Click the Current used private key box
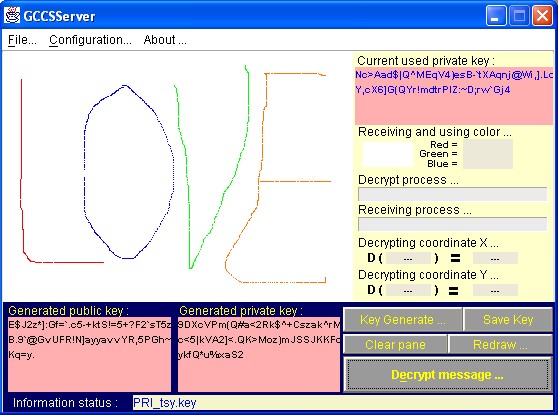The height and width of the screenshot is (415, 558). [454, 96]
